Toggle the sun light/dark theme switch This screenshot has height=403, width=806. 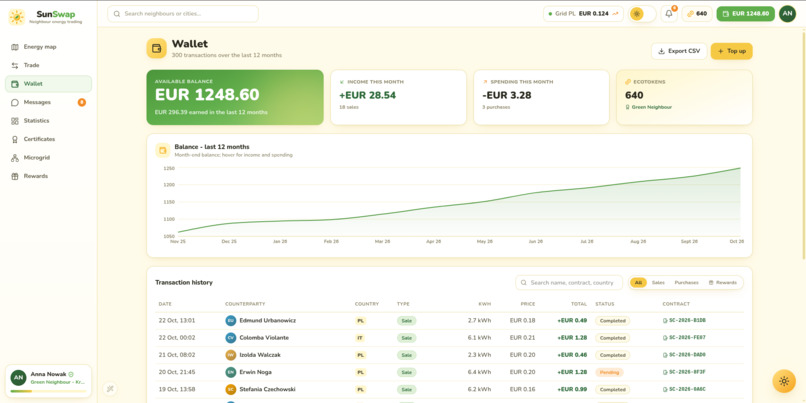pyautogui.click(x=643, y=14)
